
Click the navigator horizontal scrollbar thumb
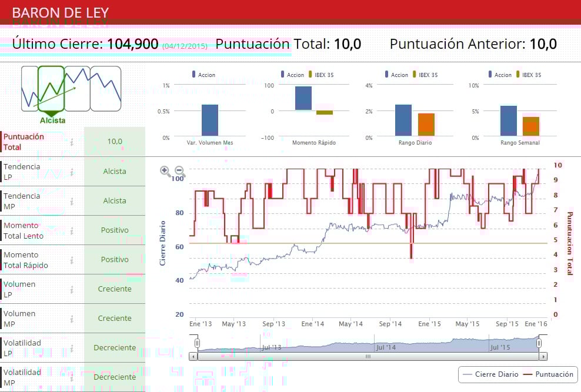pos(368,357)
